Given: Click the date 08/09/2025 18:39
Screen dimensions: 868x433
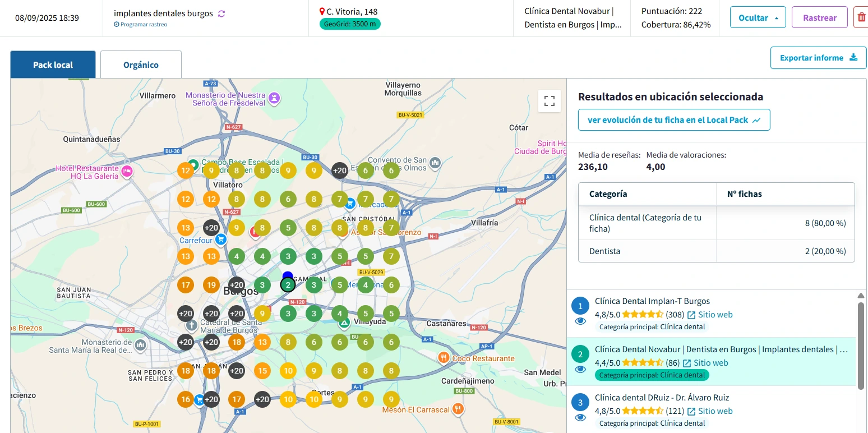Looking at the screenshot, I should 47,18.
